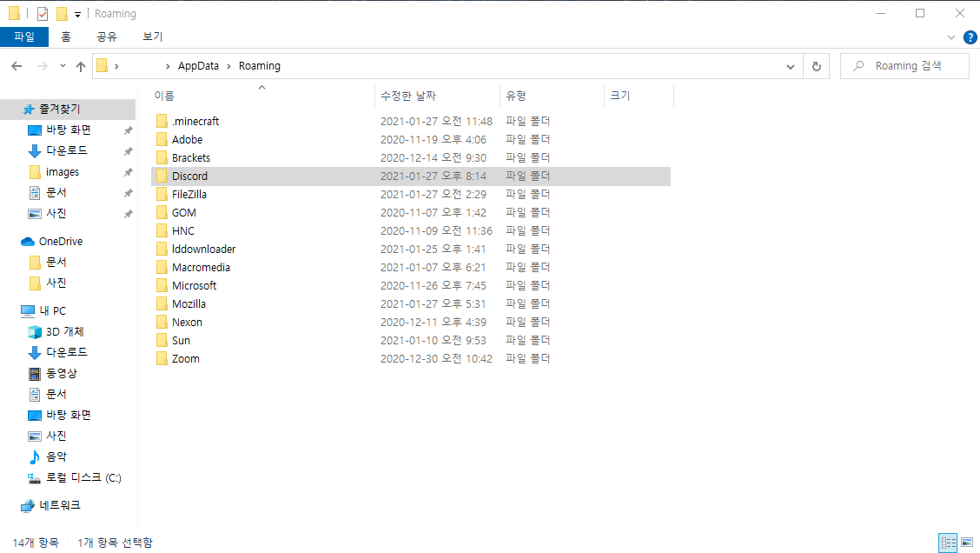Select the Zoom folder
Screen dimensions: 980x553
[411, 358]
